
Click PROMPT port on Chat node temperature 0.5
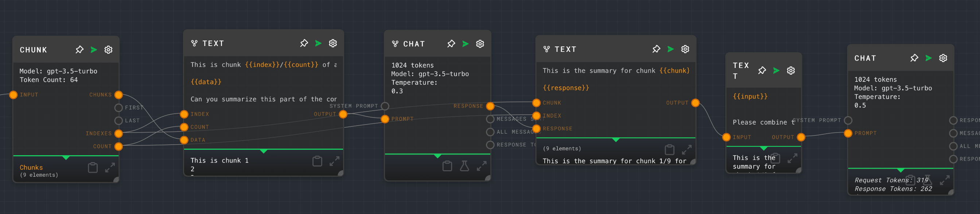[848, 133]
